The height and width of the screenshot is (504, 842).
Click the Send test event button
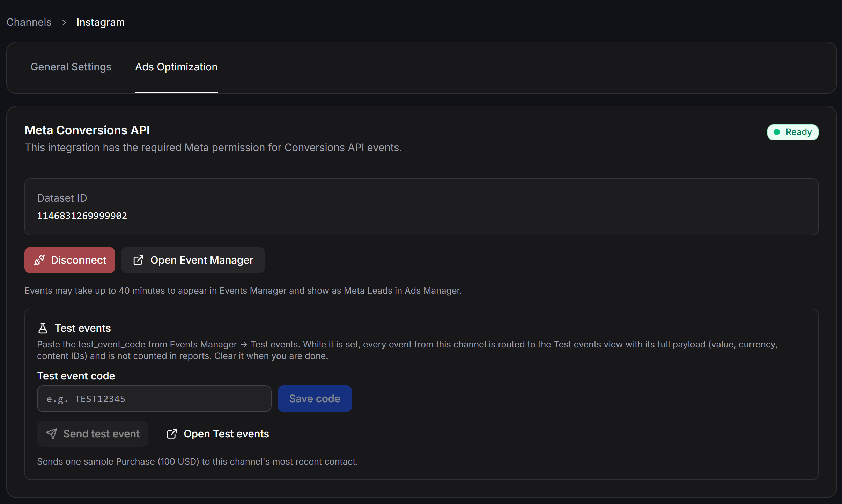tap(93, 434)
